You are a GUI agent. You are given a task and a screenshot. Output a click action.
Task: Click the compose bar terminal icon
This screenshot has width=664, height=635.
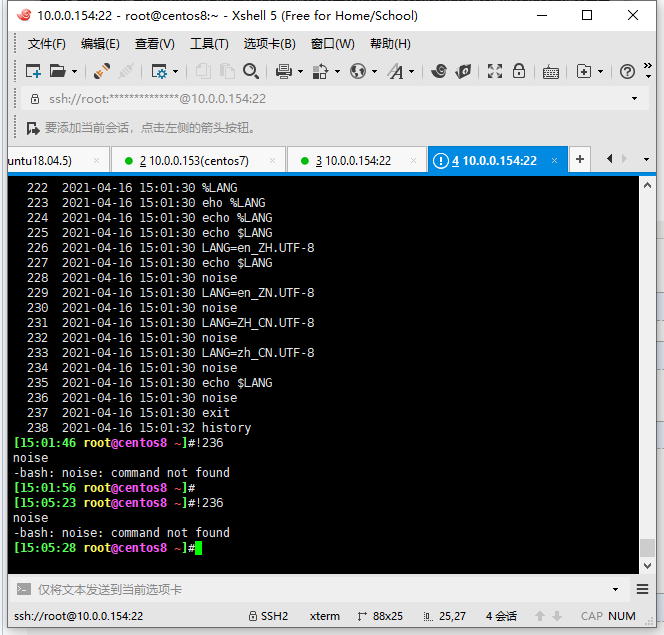coord(24,589)
